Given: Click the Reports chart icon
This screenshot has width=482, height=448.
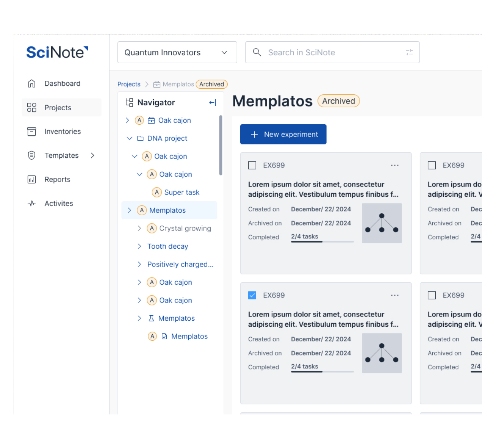Looking at the screenshot, I should pos(32,179).
